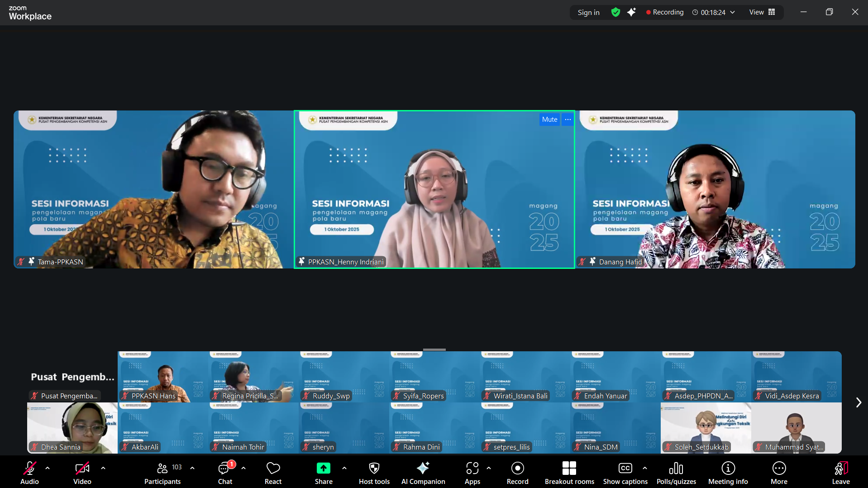Unmute microphone with Audio button
The height and width of the screenshot is (488, 868).
pyautogui.click(x=30, y=473)
